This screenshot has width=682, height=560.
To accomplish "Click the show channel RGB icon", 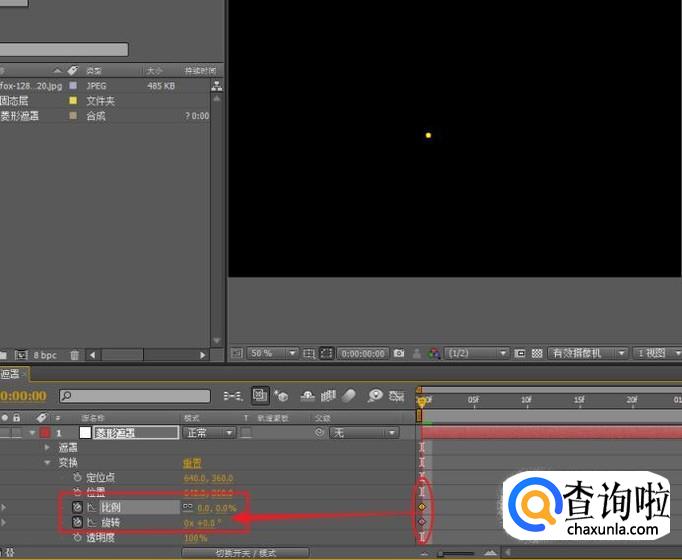I will [433, 353].
